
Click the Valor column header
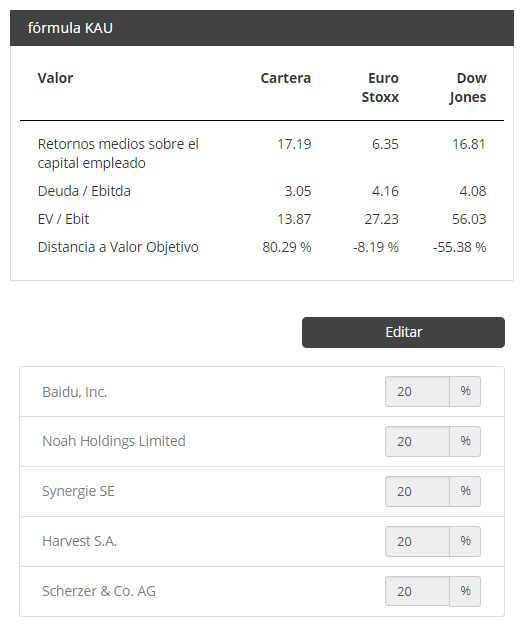pos(55,78)
